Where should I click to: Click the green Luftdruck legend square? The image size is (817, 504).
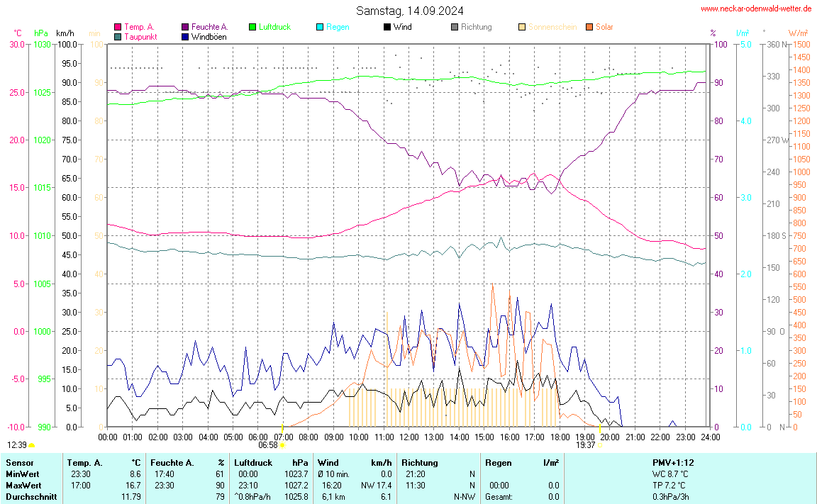[252, 27]
